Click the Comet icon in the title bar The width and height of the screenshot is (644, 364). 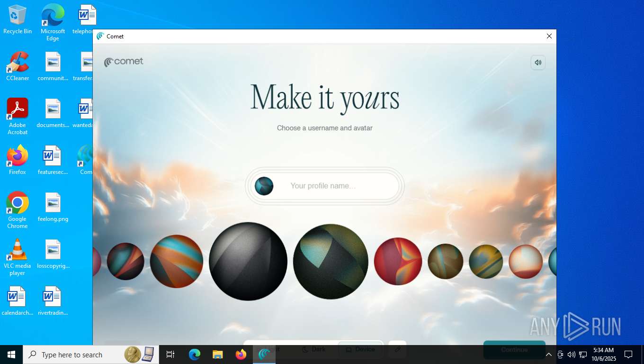[100, 36]
